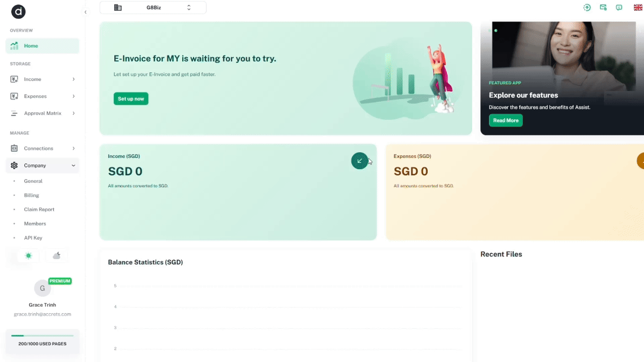Open the G8Biz company selector dropdown

[x=153, y=7]
